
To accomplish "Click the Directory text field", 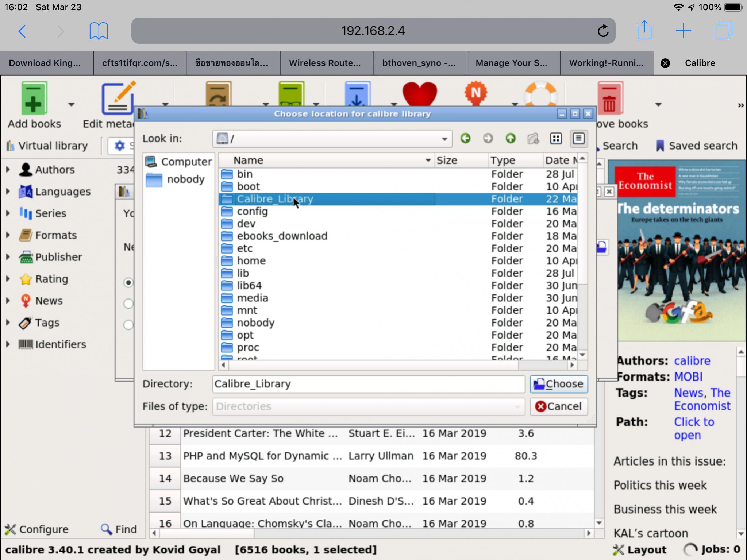I will click(x=368, y=384).
